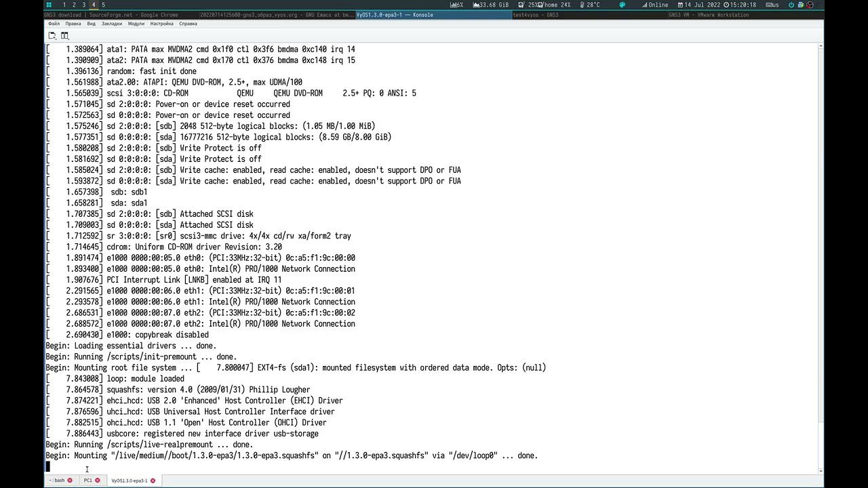Open the Закладки menu
Viewport: 868px width, 488px height.
coord(112,24)
